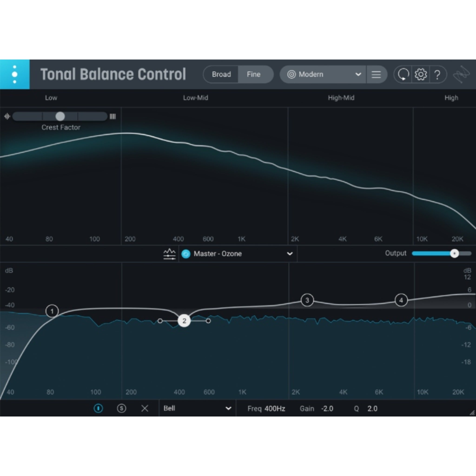The height and width of the screenshot is (476, 476).
Task: Toggle the band power button near Bell
Action: [x=98, y=409]
